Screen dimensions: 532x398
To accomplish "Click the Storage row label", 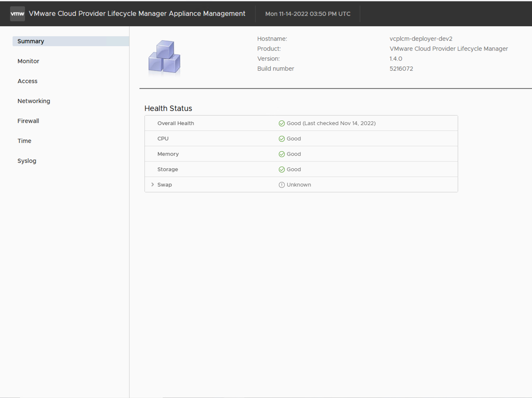I will tap(168, 170).
